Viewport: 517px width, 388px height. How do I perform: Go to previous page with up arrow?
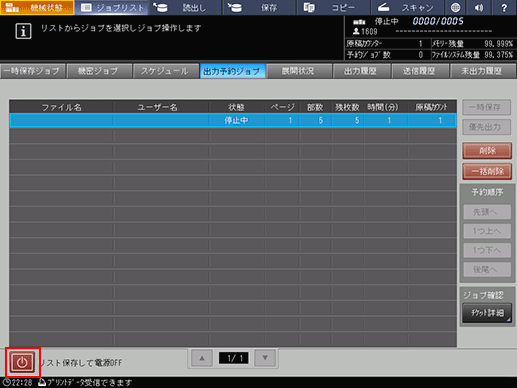(202, 358)
